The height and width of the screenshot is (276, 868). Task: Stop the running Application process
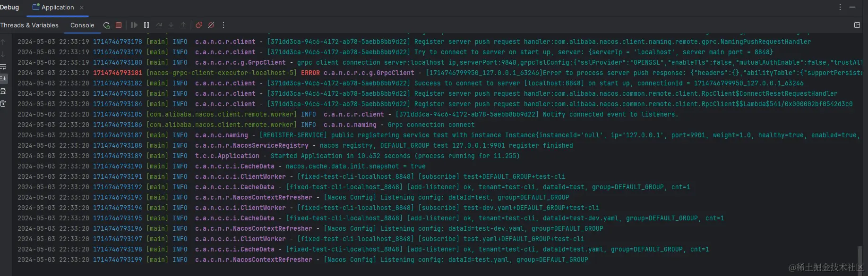click(119, 25)
